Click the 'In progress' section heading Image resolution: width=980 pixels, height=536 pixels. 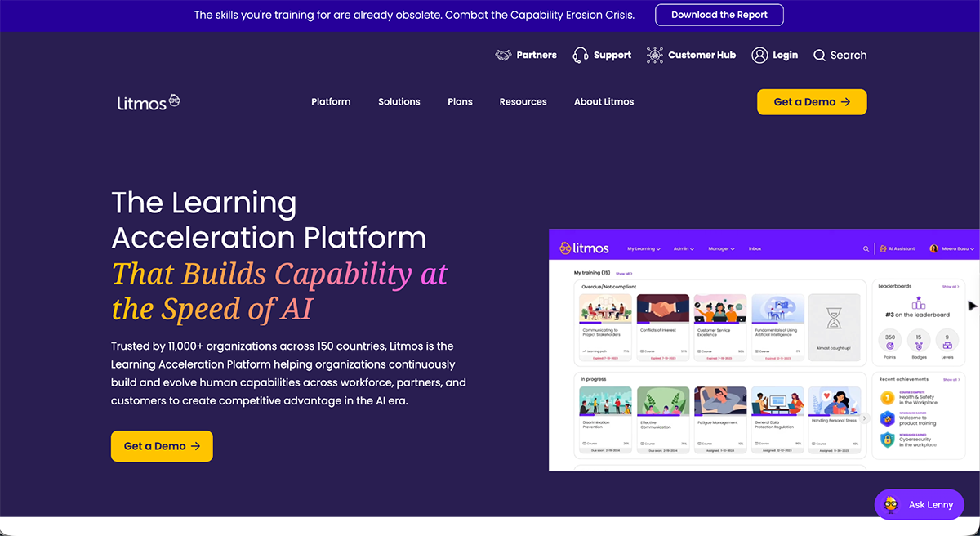594,379
